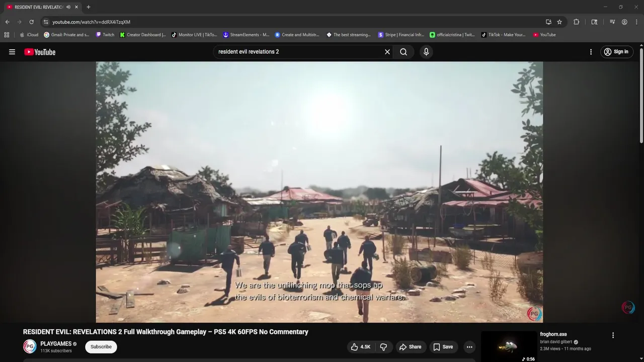Viewport: 644px width, 362px height.
Task: Open media controls icon in toolbar
Action: click(612, 22)
